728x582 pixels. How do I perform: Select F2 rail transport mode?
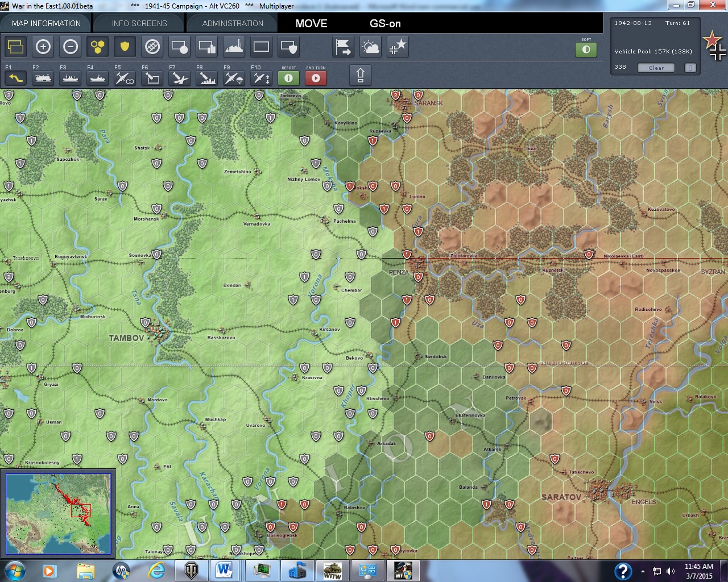click(43, 78)
